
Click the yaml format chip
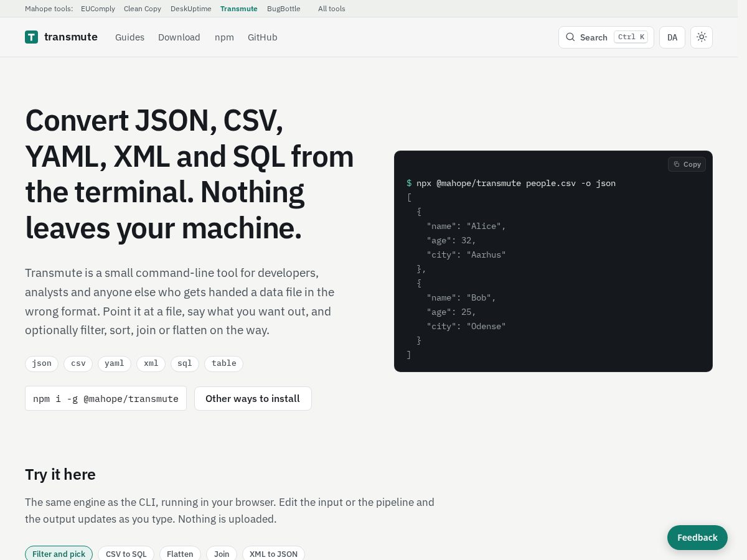click(115, 363)
